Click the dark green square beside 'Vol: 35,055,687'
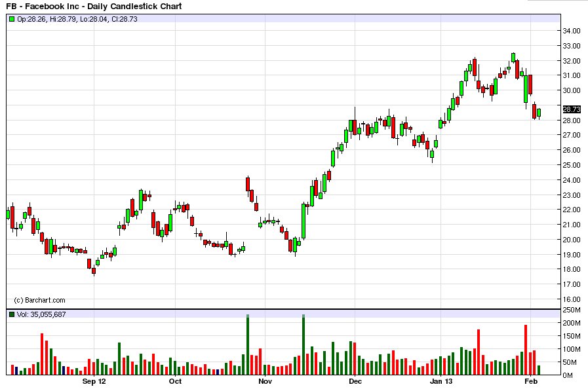Screen dimensions: 588x391 coord(12,314)
